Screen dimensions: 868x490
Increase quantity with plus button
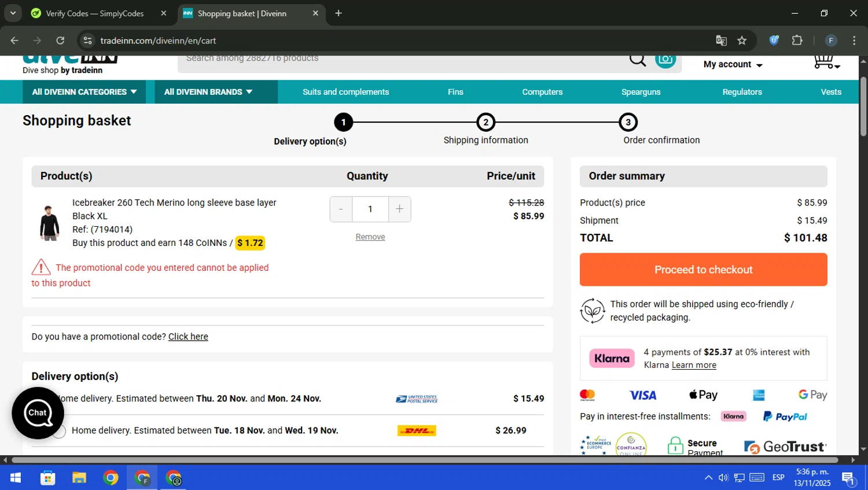[399, 209]
